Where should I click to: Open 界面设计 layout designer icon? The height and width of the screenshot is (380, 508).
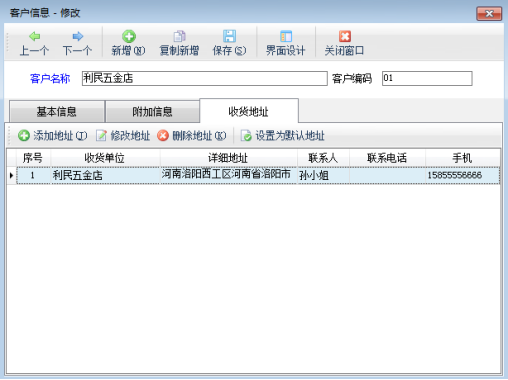[x=286, y=36]
